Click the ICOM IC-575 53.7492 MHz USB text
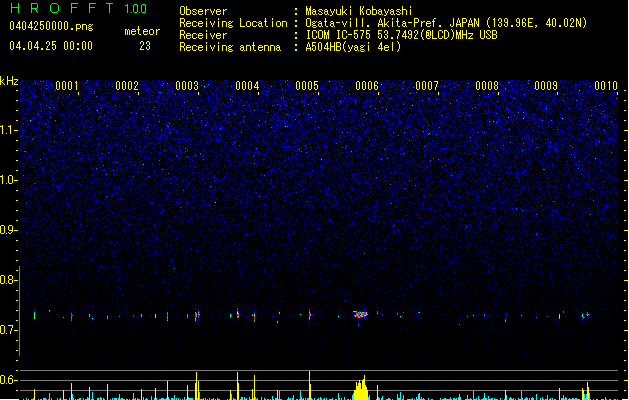This screenshot has height=400, width=629. 401,35
